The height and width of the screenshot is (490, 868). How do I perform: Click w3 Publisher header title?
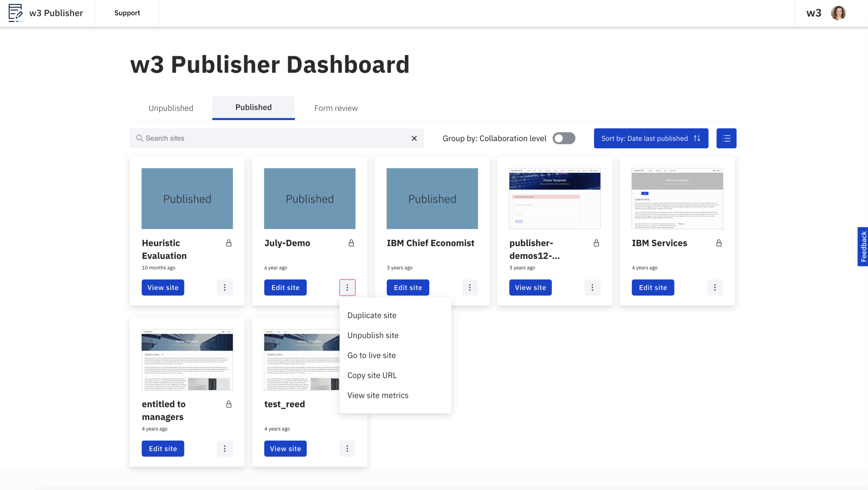coord(56,13)
